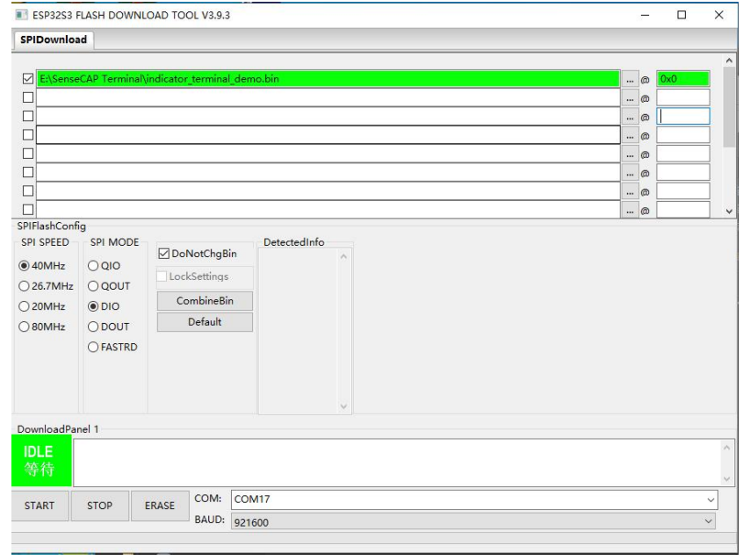Click the Default settings button
Viewport: 743px width, 560px height.
(x=205, y=322)
